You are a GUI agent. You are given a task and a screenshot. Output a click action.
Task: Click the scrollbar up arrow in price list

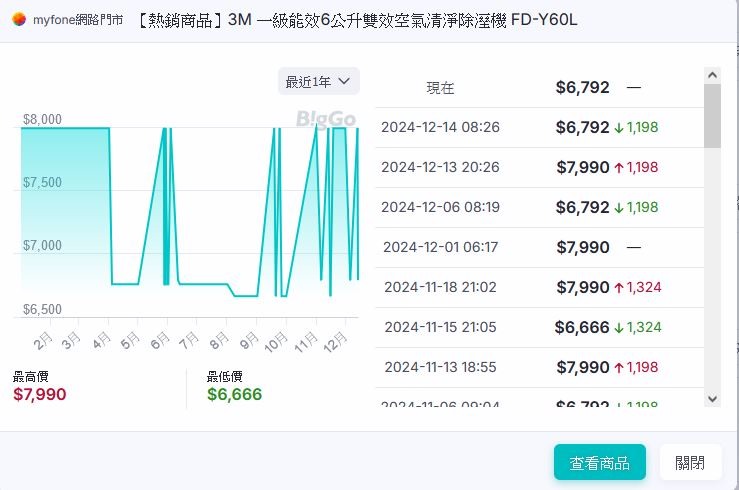(712, 75)
